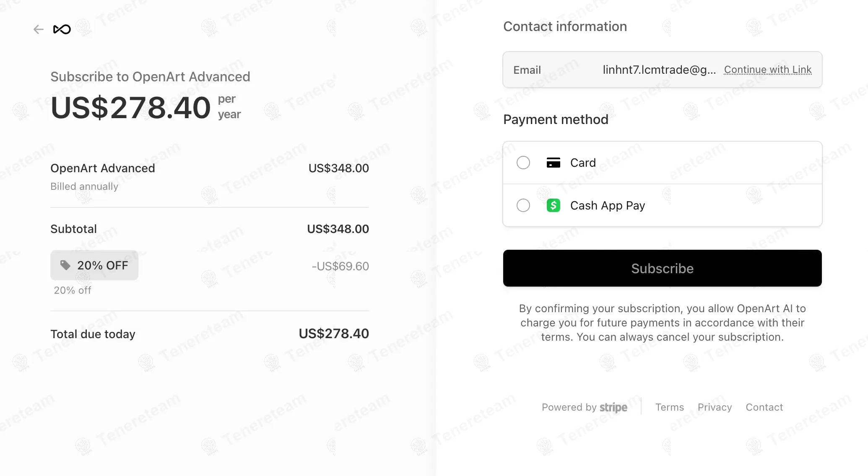
Task: Click the green Cash App icon
Action: [553, 205]
